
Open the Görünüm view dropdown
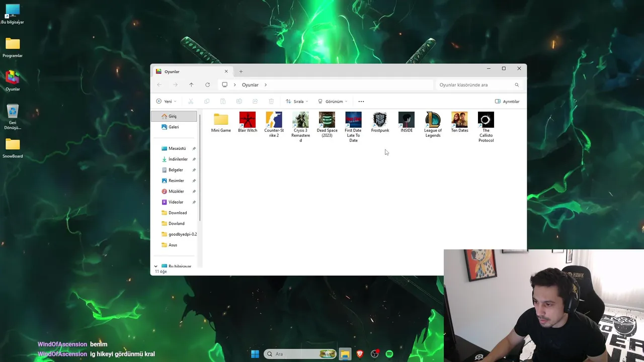coord(333,102)
